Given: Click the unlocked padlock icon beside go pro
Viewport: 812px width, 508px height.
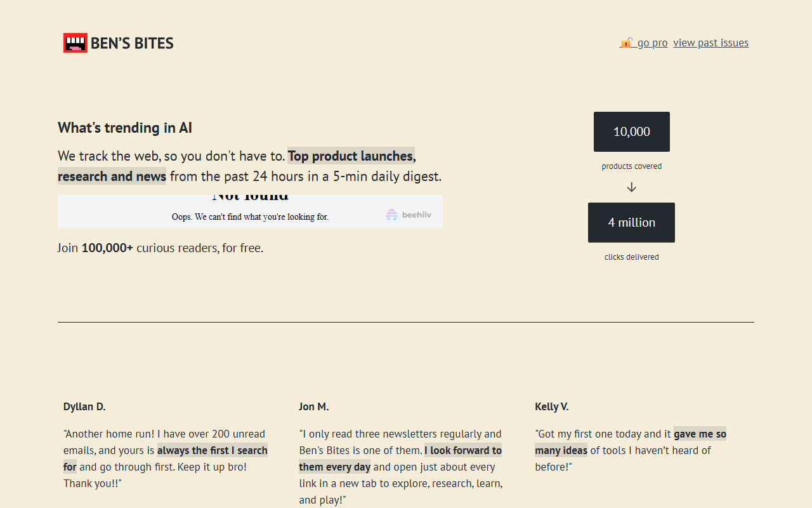Looking at the screenshot, I should click(626, 43).
